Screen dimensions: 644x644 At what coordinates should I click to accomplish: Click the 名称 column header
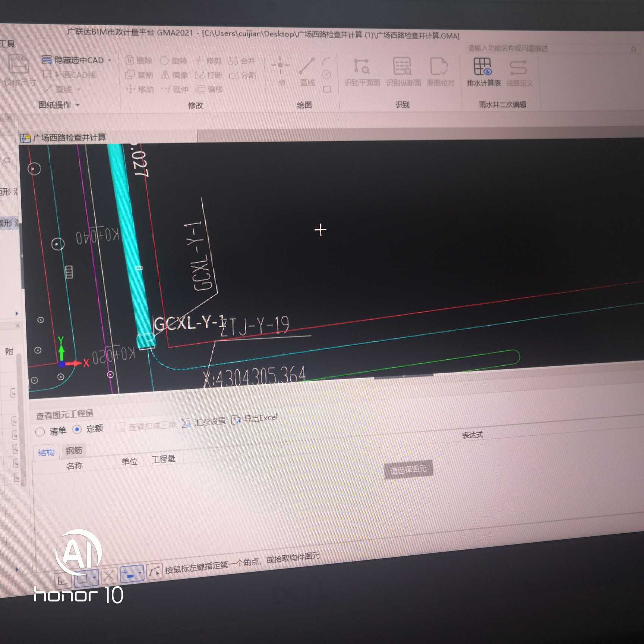75,465
